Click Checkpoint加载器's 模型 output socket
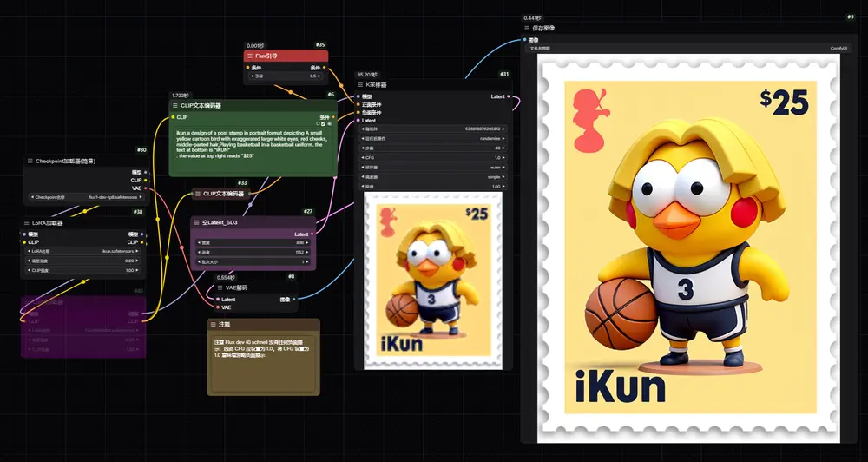The width and height of the screenshot is (868, 462). 146,172
